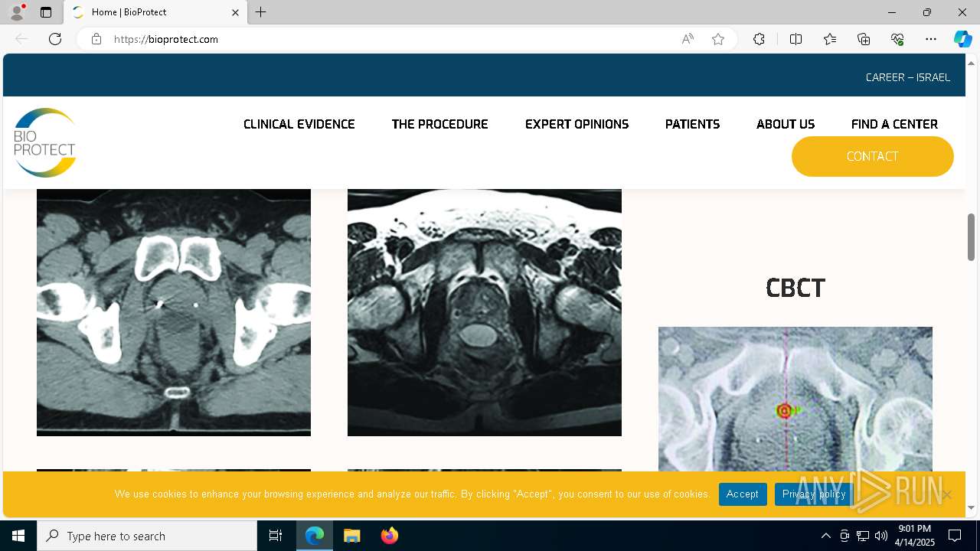Open the CAREER – ISRAEL link

[x=908, y=77]
